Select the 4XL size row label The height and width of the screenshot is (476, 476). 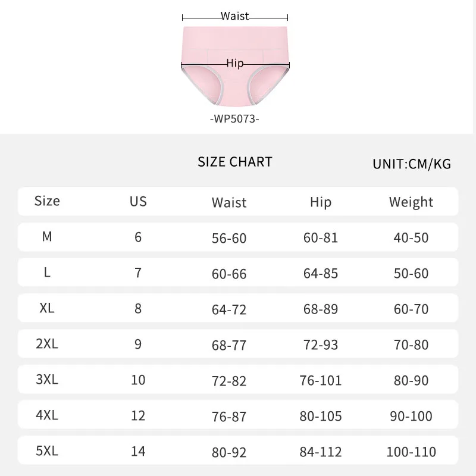coord(47,415)
